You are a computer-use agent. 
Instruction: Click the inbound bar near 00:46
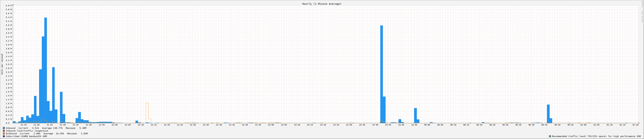pyautogui.click(x=548, y=114)
